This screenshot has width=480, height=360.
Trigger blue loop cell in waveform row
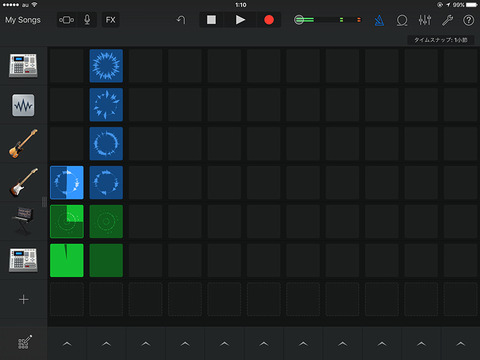(106, 105)
